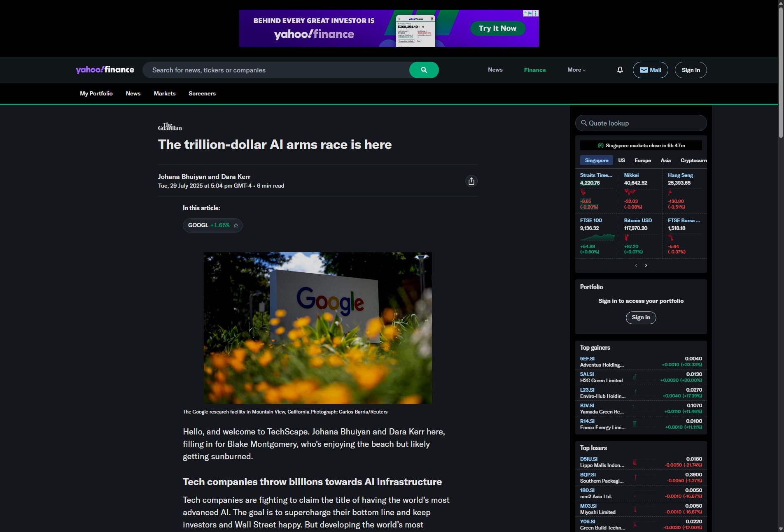Focus the Quote lookup field

point(641,123)
